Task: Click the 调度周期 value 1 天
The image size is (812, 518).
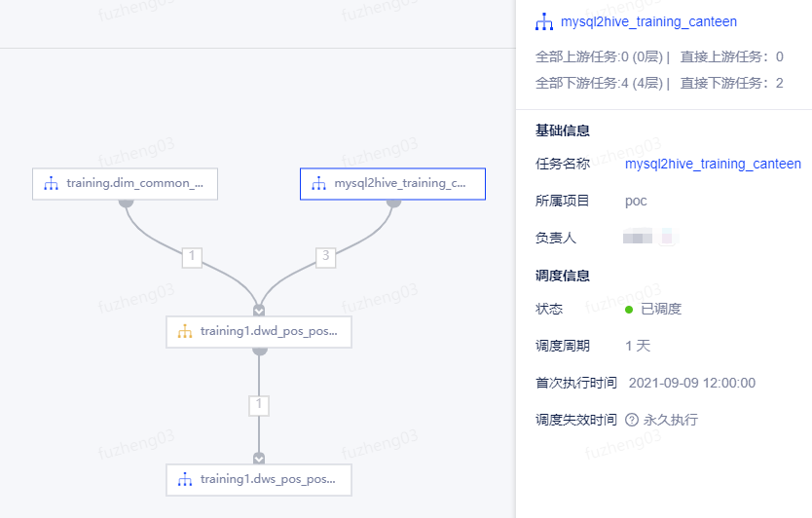Action: coord(638,346)
